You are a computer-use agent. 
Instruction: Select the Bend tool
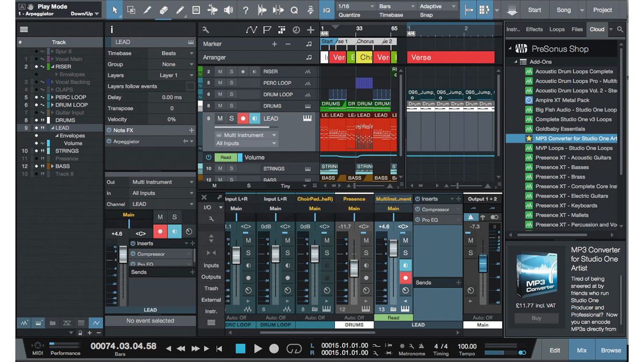212,10
